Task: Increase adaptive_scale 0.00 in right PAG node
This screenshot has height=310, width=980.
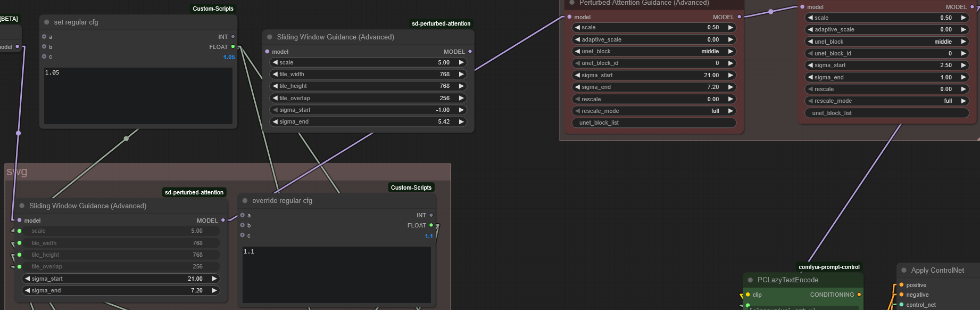Action: 964,29
